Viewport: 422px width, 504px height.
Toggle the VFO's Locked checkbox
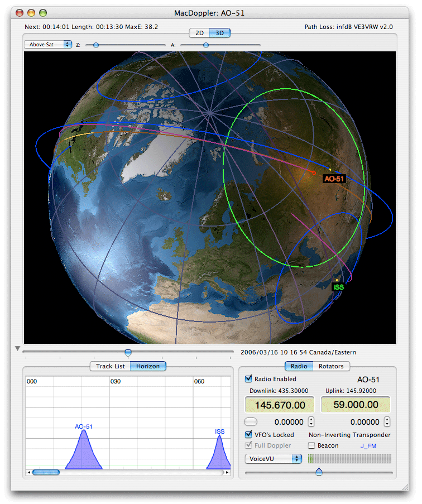(x=249, y=435)
